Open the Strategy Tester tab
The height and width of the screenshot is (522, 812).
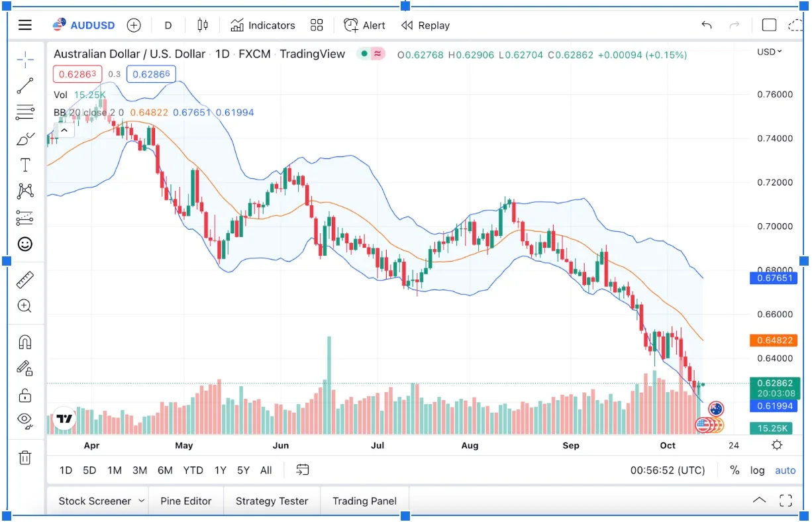(x=272, y=501)
